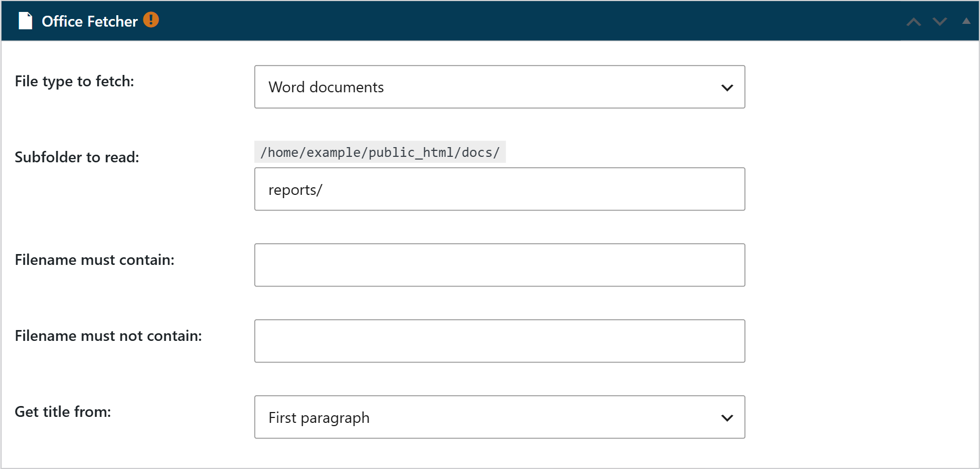This screenshot has height=469, width=980.
Task: Click the Office Fetcher panel title
Action: [90, 21]
